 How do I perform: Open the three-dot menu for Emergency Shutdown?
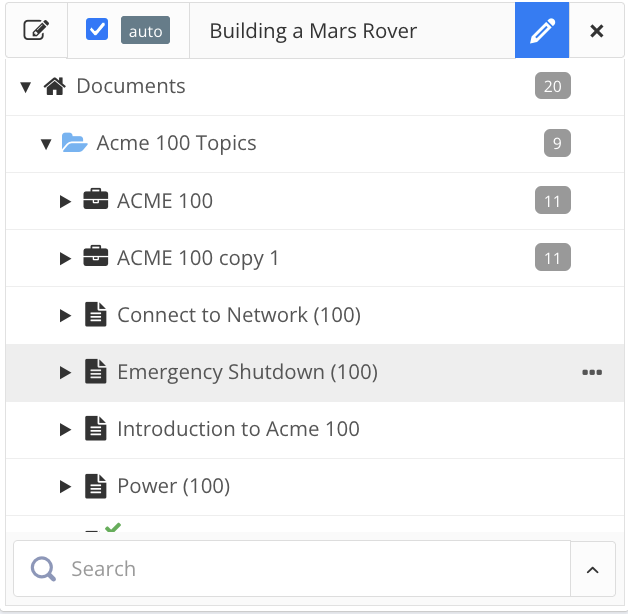coord(592,372)
